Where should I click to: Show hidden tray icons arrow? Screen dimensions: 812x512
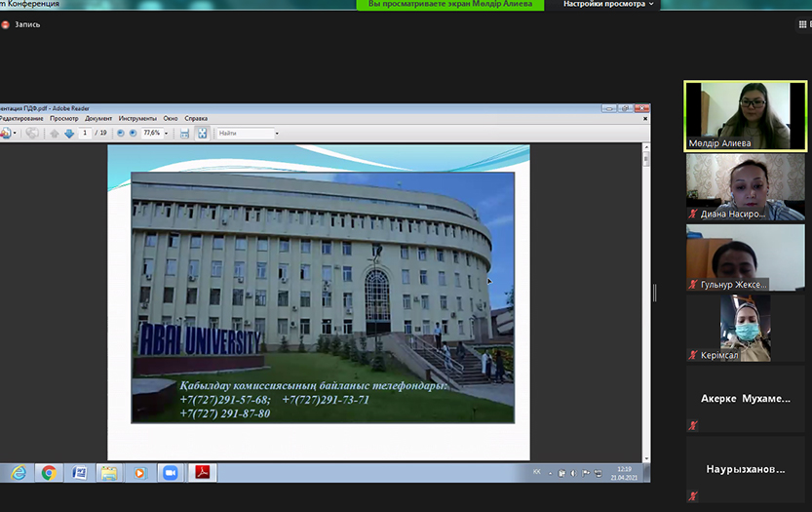point(550,474)
